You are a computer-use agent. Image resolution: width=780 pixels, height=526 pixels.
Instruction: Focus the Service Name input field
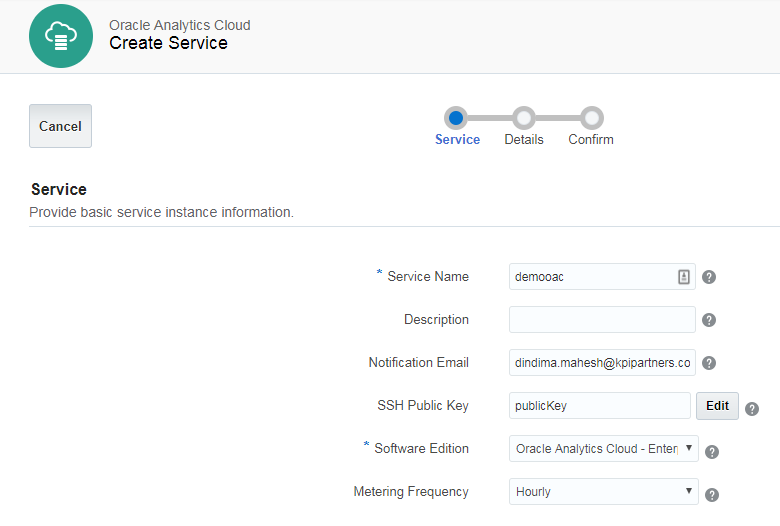pos(592,277)
